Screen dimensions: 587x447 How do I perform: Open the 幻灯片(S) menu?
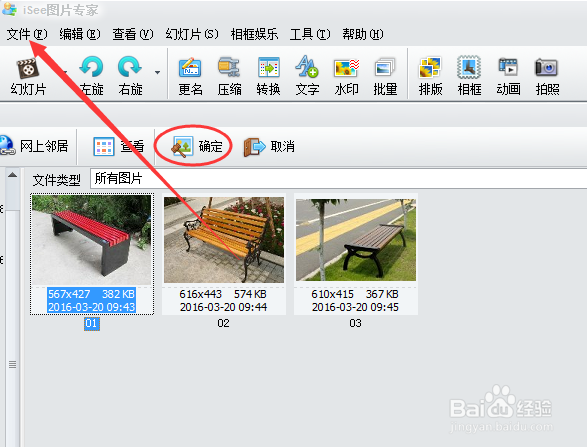[192, 34]
